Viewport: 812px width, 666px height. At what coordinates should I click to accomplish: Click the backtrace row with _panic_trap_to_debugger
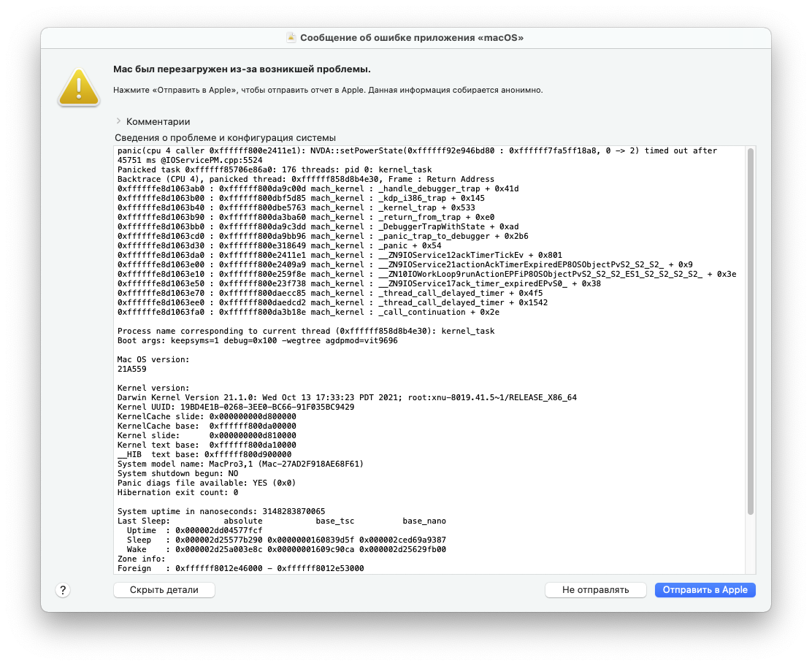(323, 236)
